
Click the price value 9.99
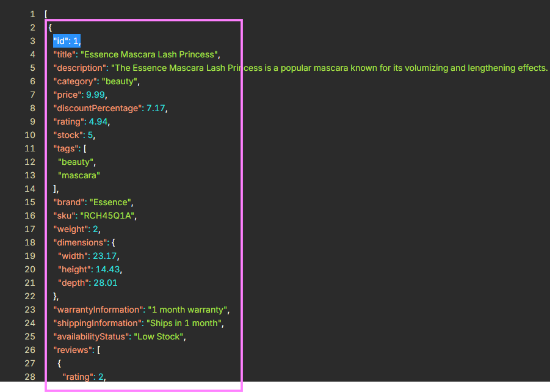(95, 95)
